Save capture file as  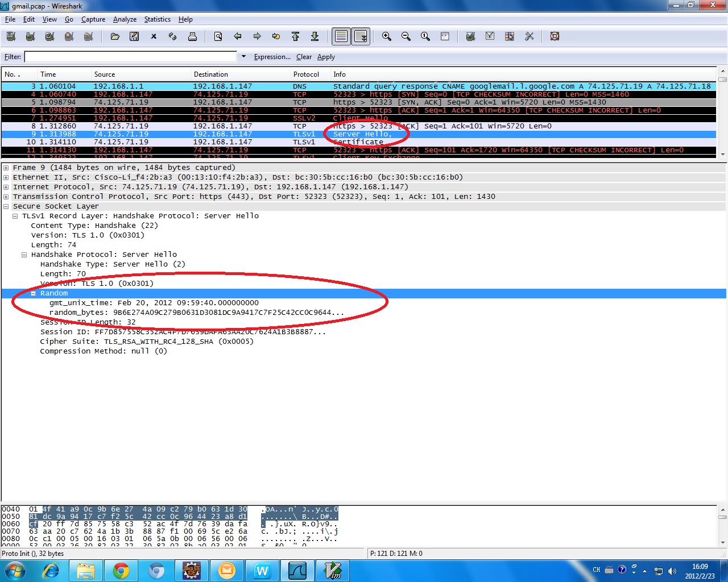(134, 36)
